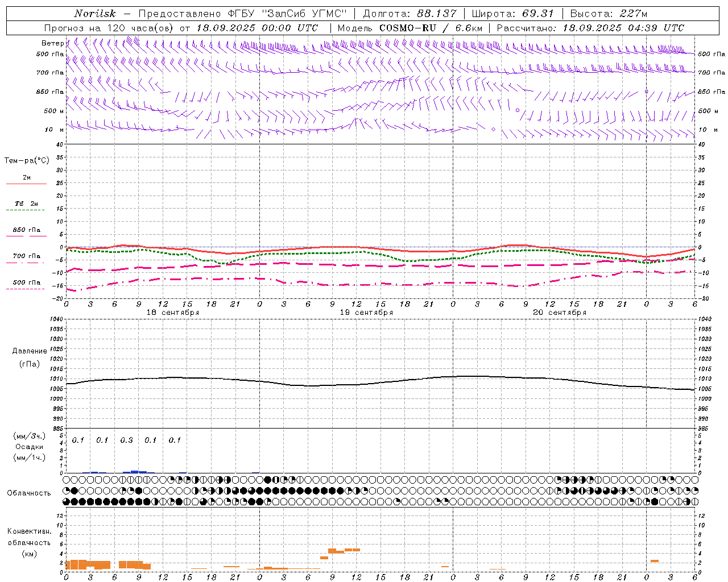This screenshot has width=728, height=582.
Task: Click the Высота: 227м header value
Action: click(x=609, y=14)
